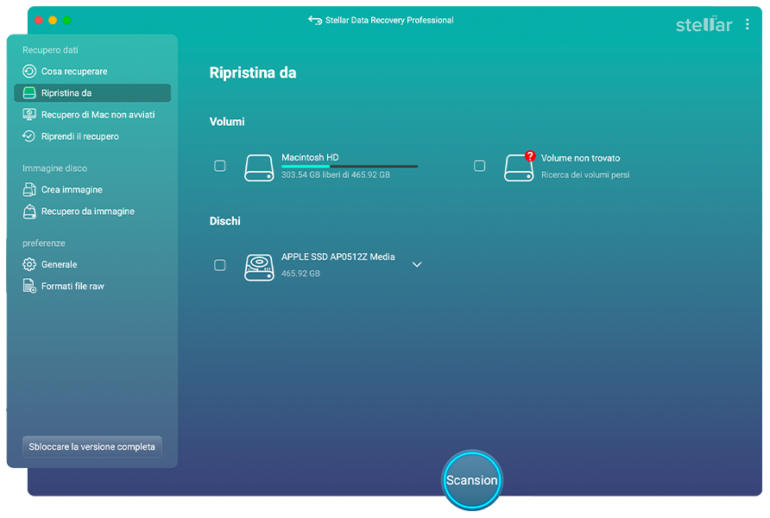Viewport: 770px width, 518px height.
Task: Click the green macOS fullscreen window button
Action: coord(66,20)
